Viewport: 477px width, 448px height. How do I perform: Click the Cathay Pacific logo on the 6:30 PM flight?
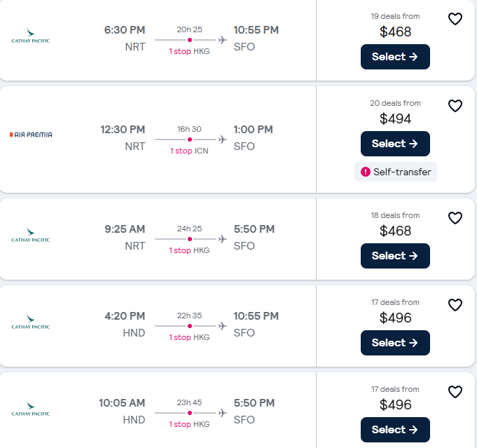coord(31,36)
